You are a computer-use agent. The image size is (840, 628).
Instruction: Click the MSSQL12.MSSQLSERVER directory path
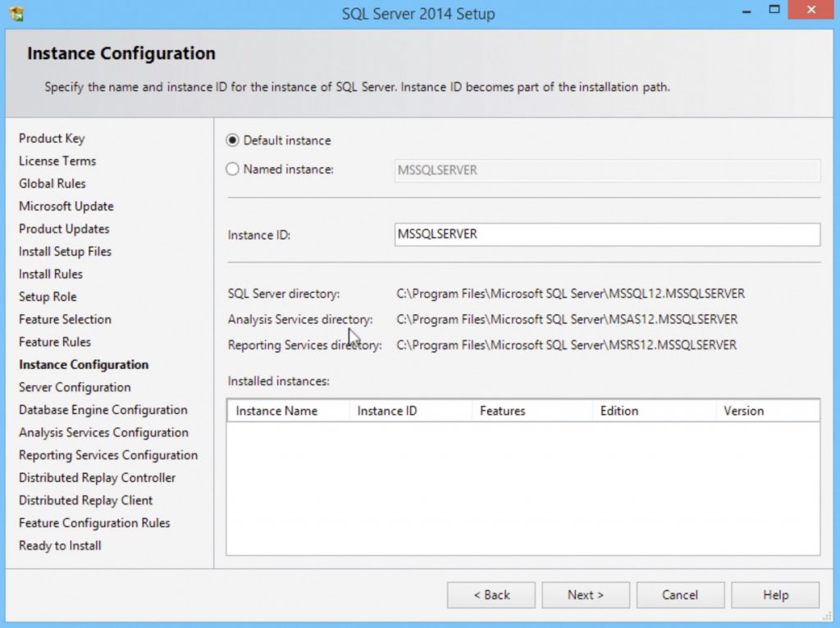tap(571, 294)
